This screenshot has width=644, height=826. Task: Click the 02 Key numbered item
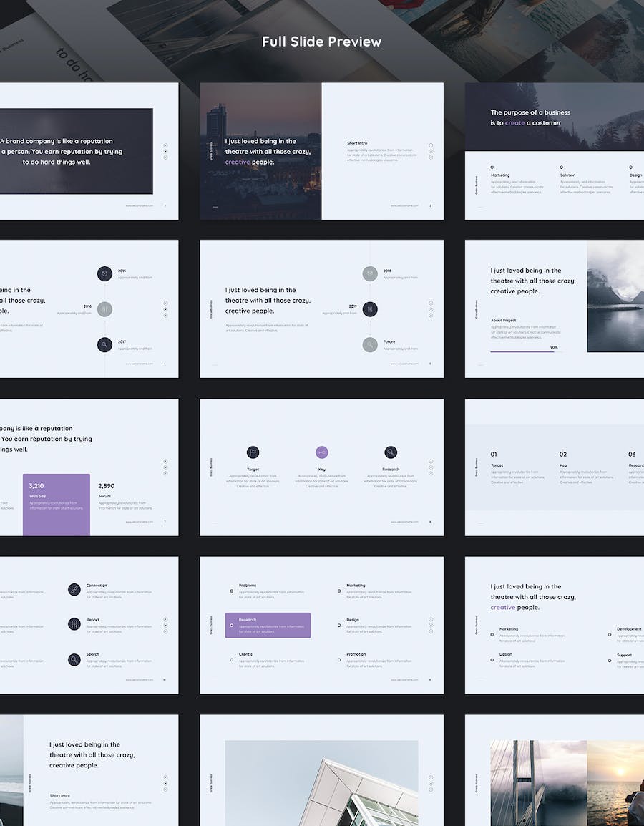point(563,454)
